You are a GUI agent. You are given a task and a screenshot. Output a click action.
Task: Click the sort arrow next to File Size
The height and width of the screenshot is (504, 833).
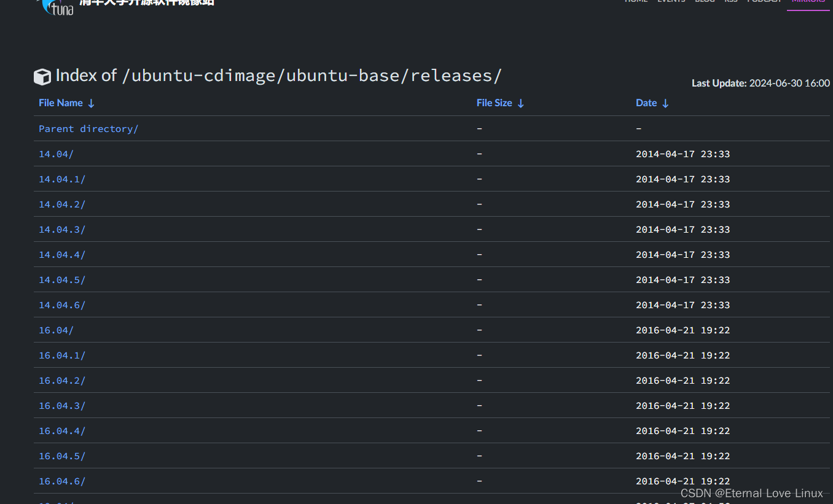click(x=522, y=103)
